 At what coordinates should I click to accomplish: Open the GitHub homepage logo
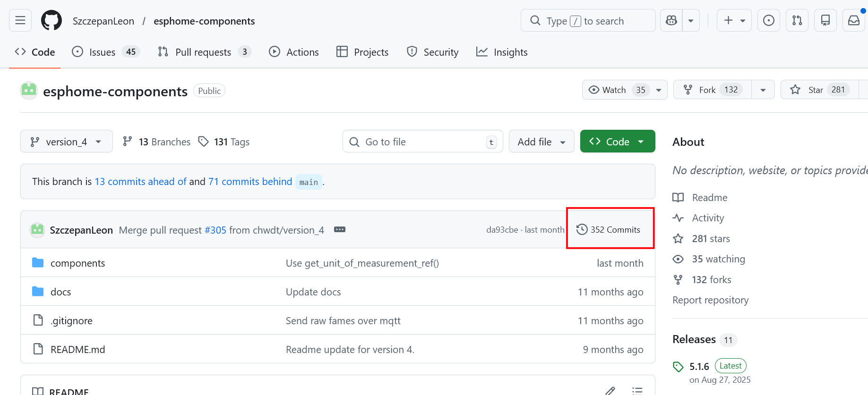click(x=51, y=21)
